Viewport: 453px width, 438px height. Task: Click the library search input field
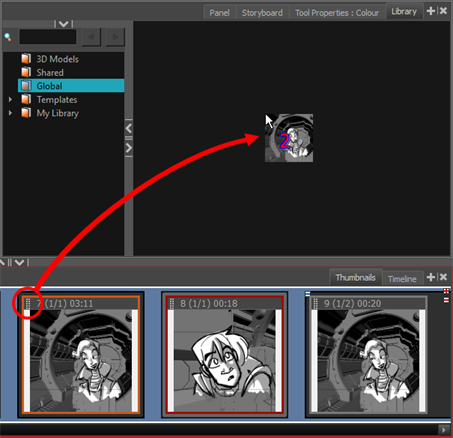pos(48,37)
